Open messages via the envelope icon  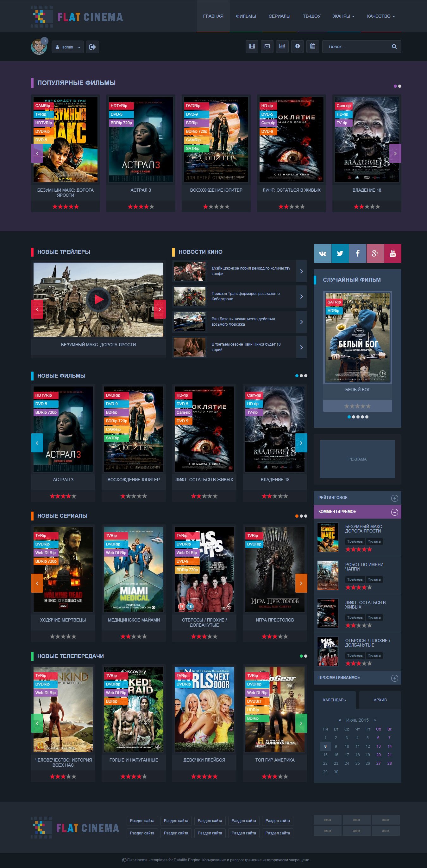267,47
